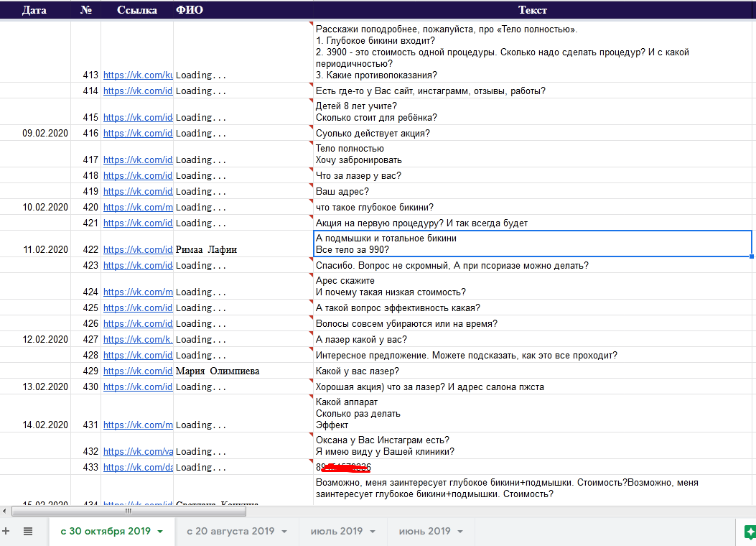
Task: Click the 'Ссылка' column header
Action: 137,10
